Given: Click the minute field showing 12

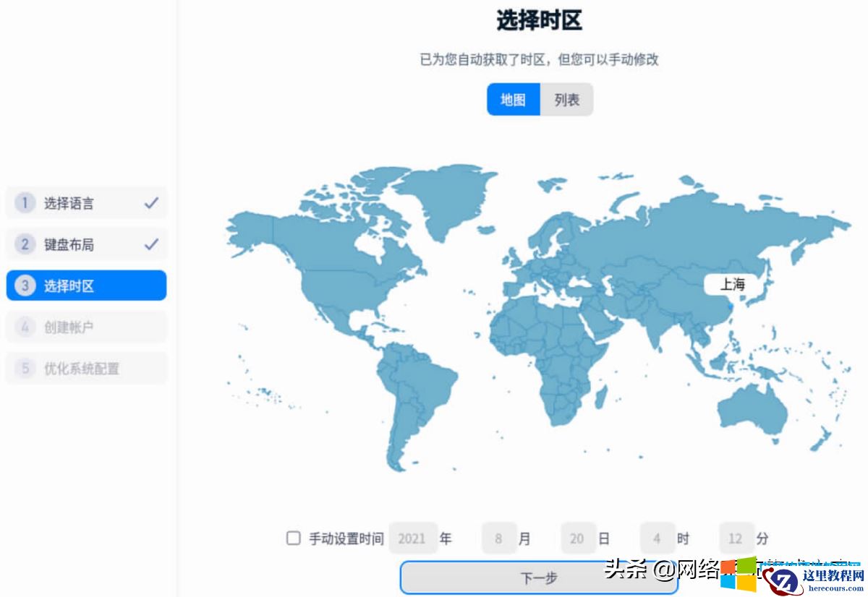Looking at the screenshot, I should tap(736, 538).
